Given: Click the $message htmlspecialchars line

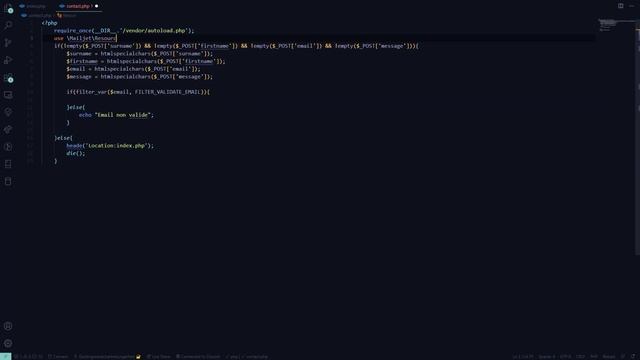Looking at the screenshot, I should click(140, 77).
